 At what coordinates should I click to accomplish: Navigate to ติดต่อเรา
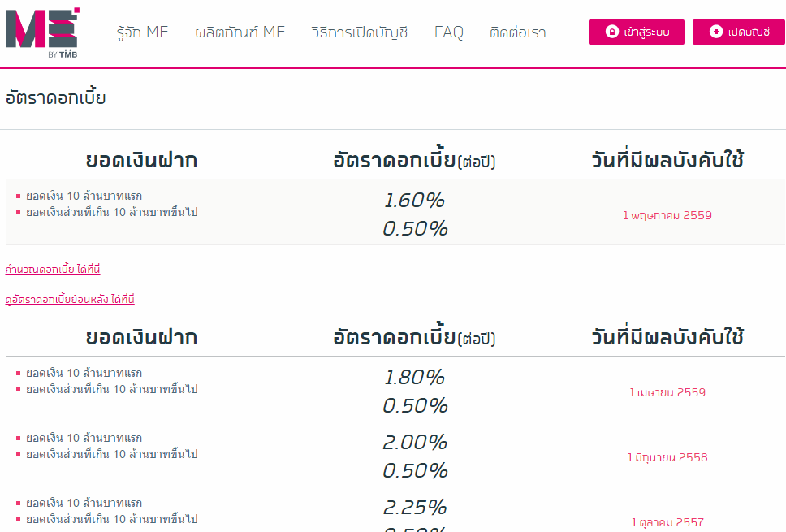coord(517,32)
